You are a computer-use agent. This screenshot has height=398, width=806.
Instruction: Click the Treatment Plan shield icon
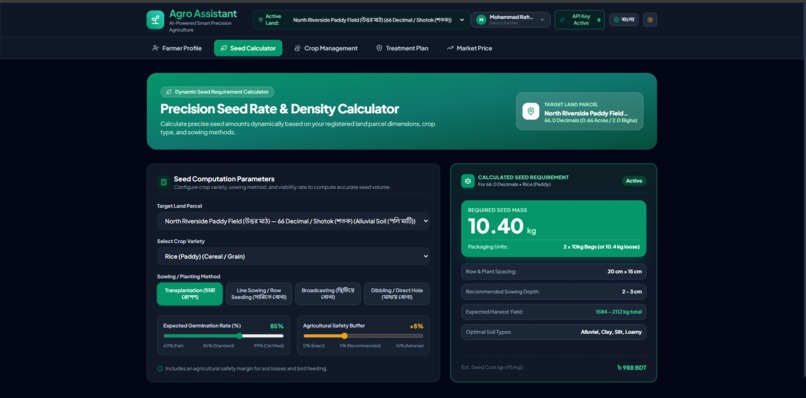tap(379, 48)
